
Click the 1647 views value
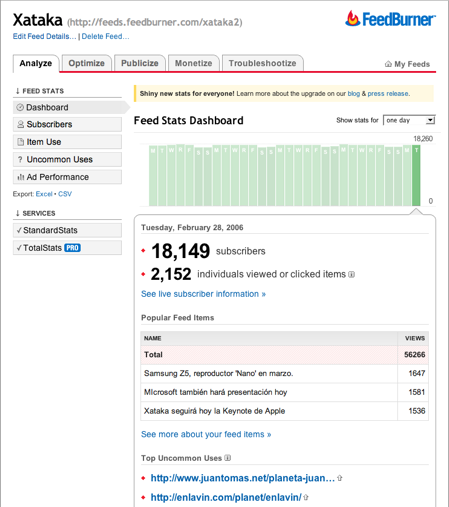coord(417,373)
